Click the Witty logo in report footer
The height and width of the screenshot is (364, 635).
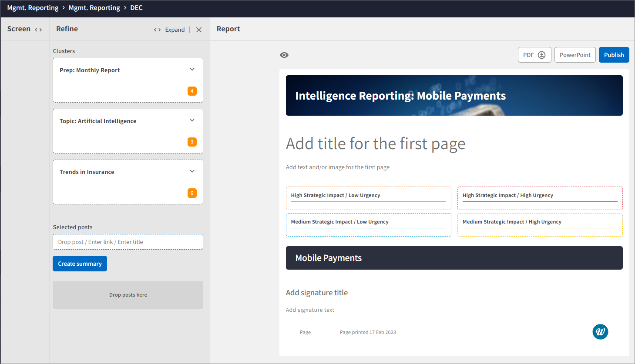pyautogui.click(x=600, y=331)
